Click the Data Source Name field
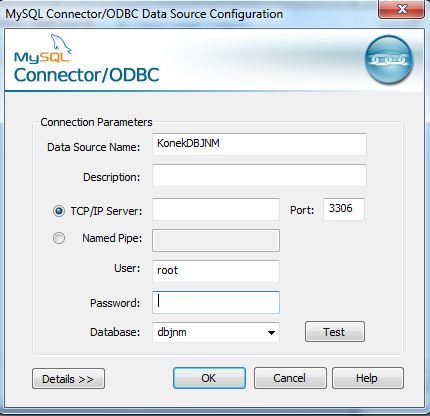The height and width of the screenshot is (416, 430). tap(259, 144)
